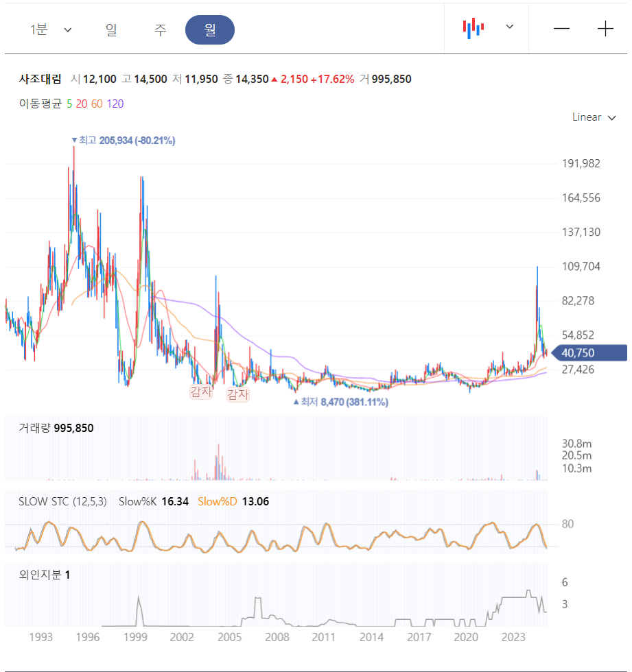Screen dimensions: 632x672
Task: Switch to the 일 daily chart tab
Action: [x=111, y=30]
